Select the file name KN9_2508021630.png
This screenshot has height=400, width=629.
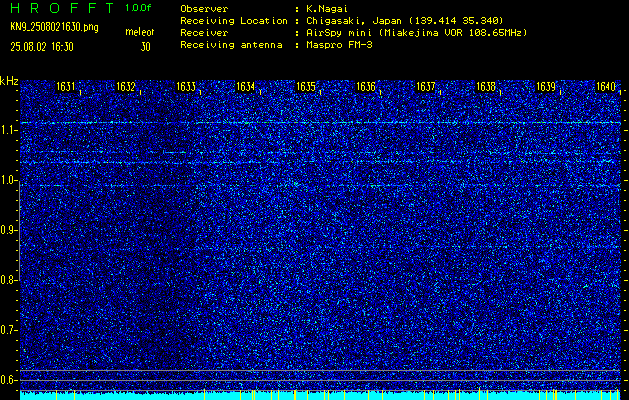[55, 27]
